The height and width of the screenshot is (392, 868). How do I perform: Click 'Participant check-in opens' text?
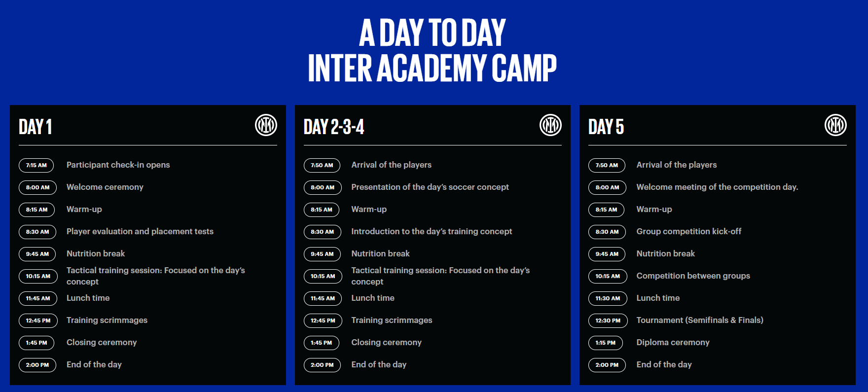pyautogui.click(x=118, y=165)
